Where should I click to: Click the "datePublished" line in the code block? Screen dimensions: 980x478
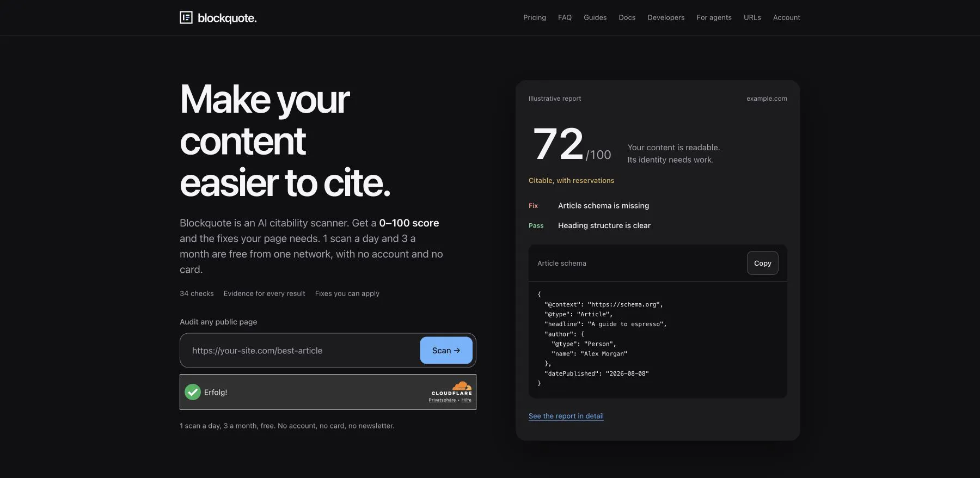pyautogui.click(x=597, y=373)
